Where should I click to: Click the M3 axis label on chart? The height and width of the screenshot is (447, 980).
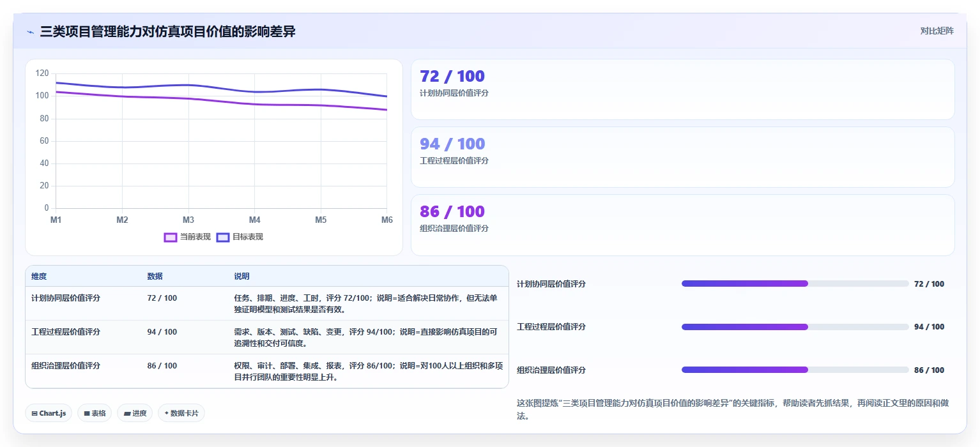pyautogui.click(x=188, y=220)
